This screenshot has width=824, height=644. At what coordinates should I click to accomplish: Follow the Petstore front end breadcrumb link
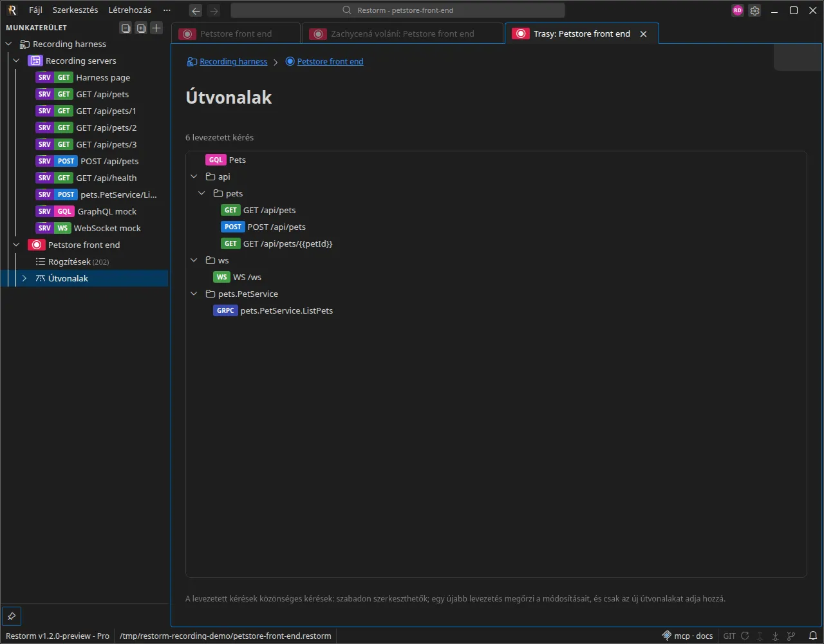330,62
